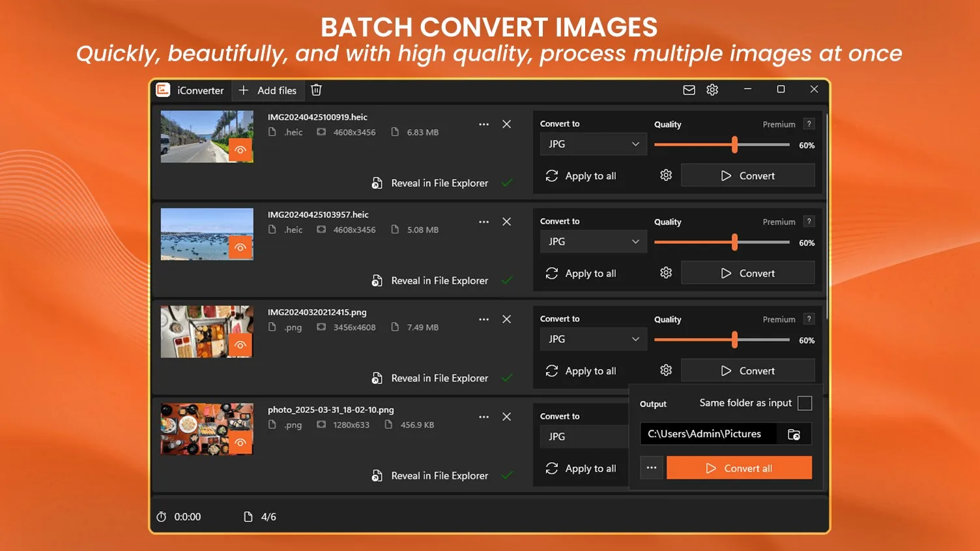Browse for output folder icon
The width and height of the screenshot is (980, 551).
794,434
